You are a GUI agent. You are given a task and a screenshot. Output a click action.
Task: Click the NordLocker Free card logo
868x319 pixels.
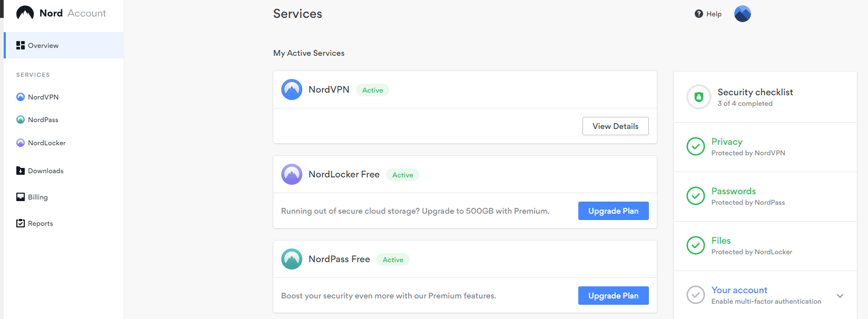click(292, 174)
